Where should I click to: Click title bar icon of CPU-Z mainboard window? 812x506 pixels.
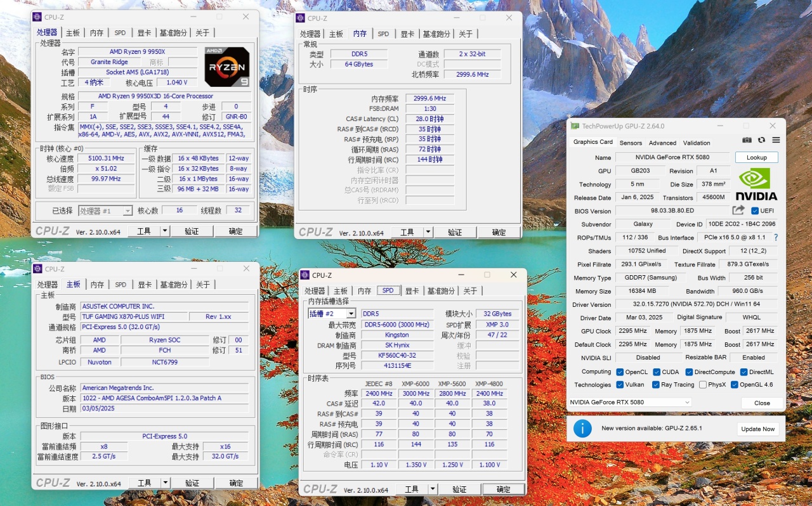tap(37, 269)
